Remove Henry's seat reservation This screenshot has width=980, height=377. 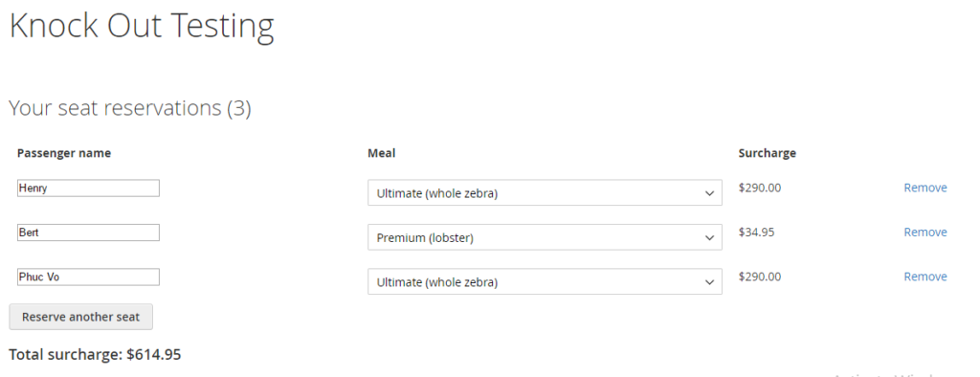click(925, 188)
